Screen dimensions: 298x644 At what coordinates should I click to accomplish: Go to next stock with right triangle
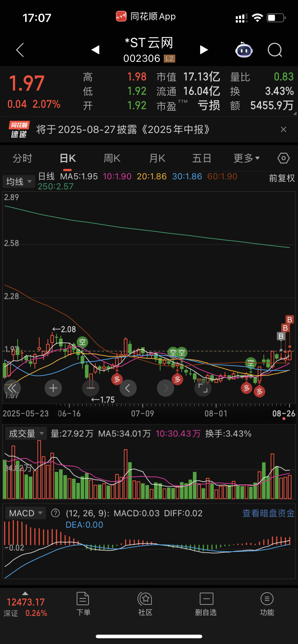(204, 50)
